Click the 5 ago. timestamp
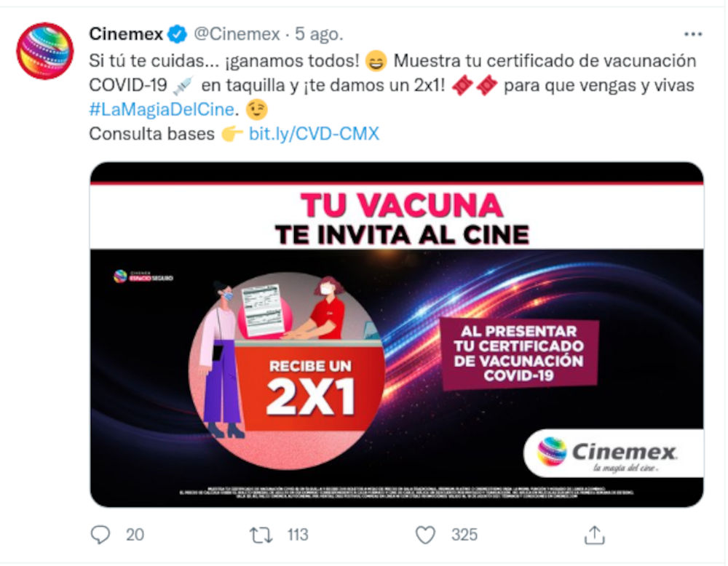This screenshot has width=728, height=566. point(319,34)
